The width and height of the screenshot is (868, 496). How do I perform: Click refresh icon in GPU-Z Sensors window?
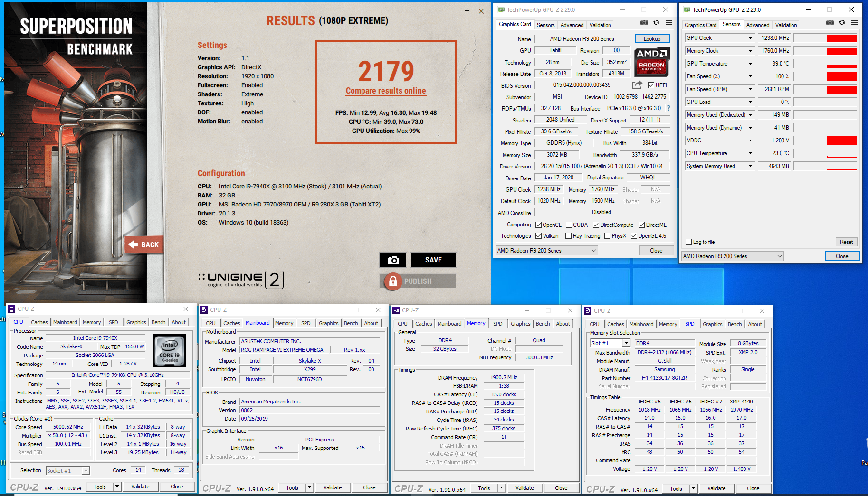(x=842, y=22)
